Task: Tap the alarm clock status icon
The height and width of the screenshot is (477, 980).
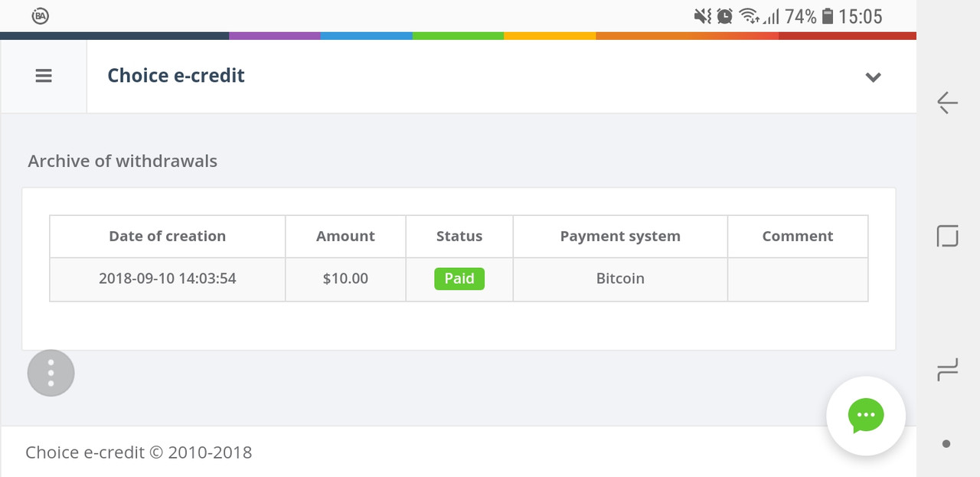Action: (724, 16)
